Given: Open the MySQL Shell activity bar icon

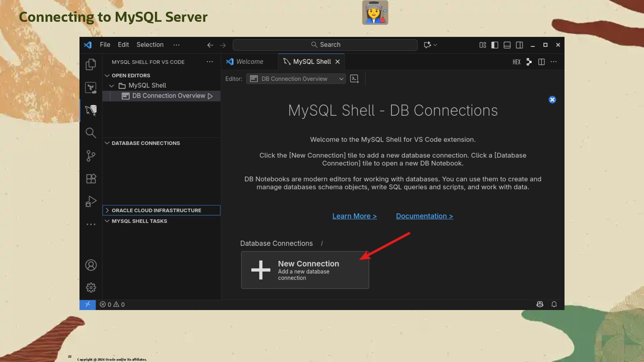Looking at the screenshot, I should click(x=91, y=110).
